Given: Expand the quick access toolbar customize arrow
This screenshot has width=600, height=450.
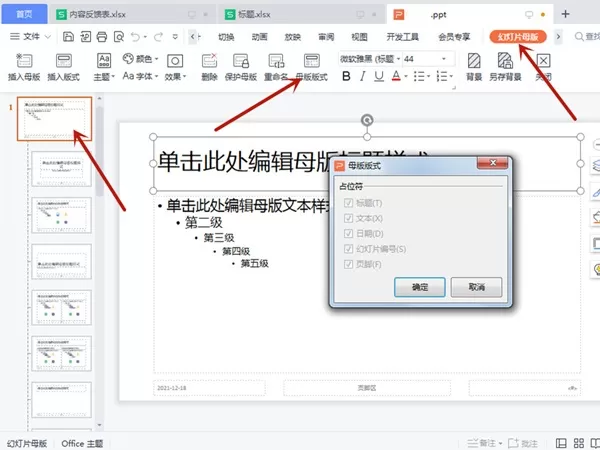Looking at the screenshot, I should [175, 37].
